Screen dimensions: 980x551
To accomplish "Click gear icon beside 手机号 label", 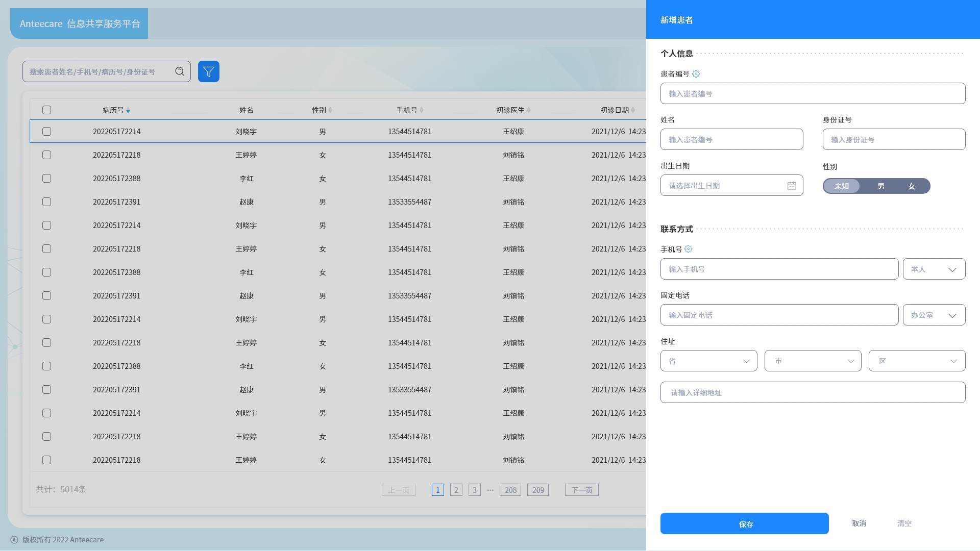I will point(689,249).
